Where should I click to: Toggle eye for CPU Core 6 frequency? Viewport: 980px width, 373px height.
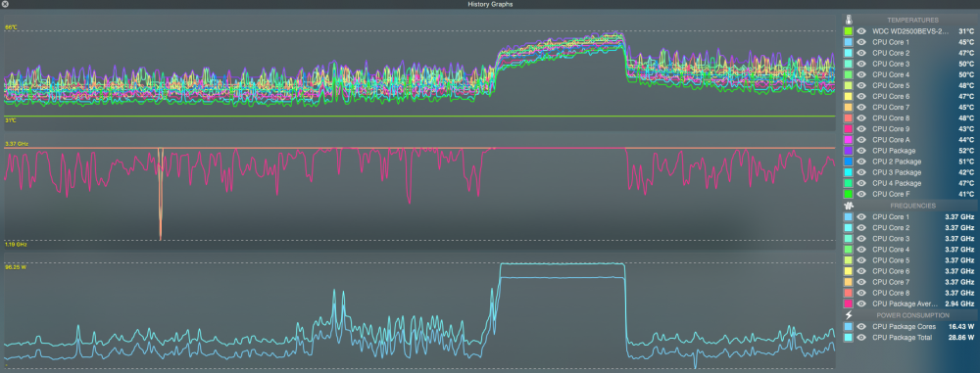click(861, 271)
